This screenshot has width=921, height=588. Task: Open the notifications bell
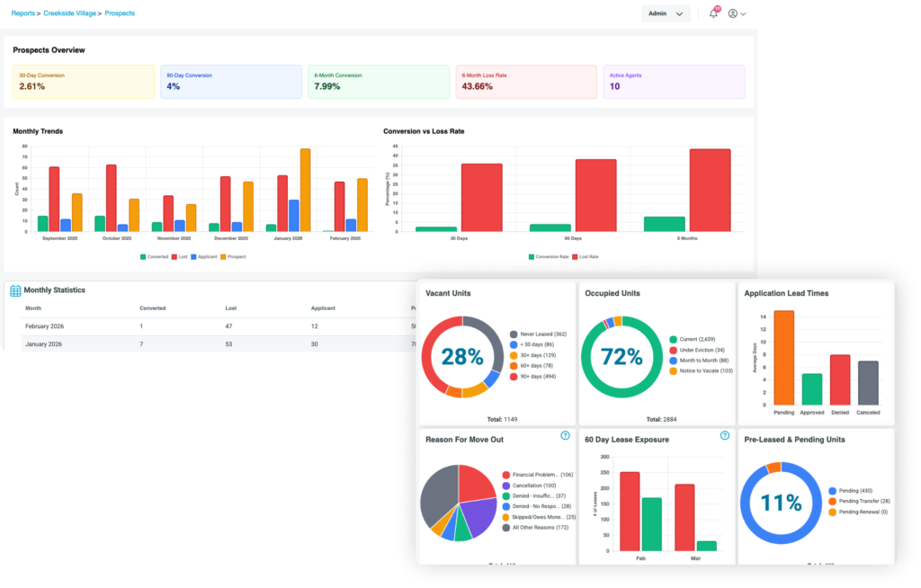pos(713,13)
